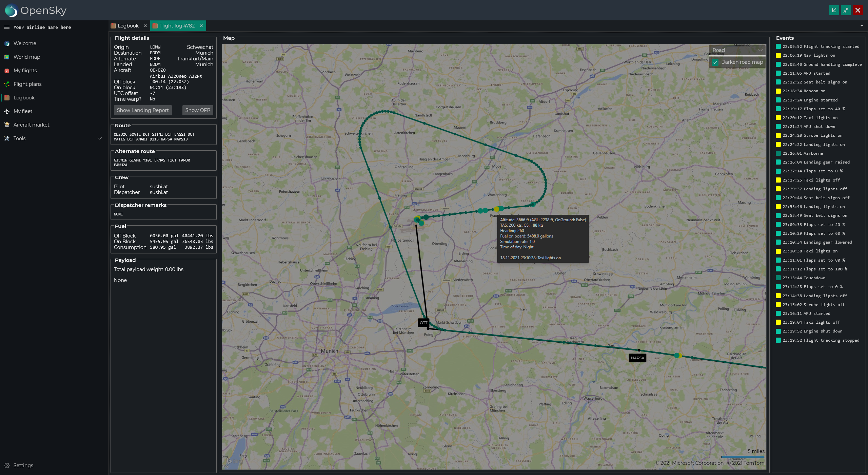Viewport: 868px width, 475px height.
Task: Expand the Tools sidebar section
Action: (x=100, y=138)
